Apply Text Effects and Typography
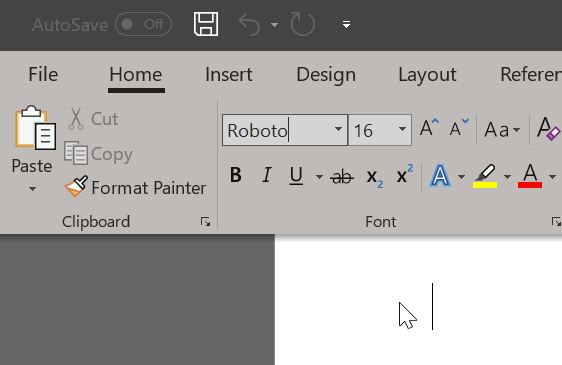This screenshot has height=365, width=562. 440,176
